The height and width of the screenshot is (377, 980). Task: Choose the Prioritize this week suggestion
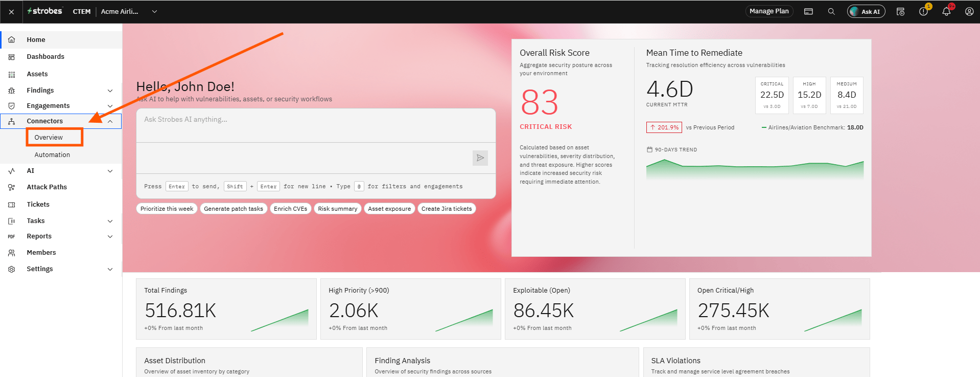[167, 209]
